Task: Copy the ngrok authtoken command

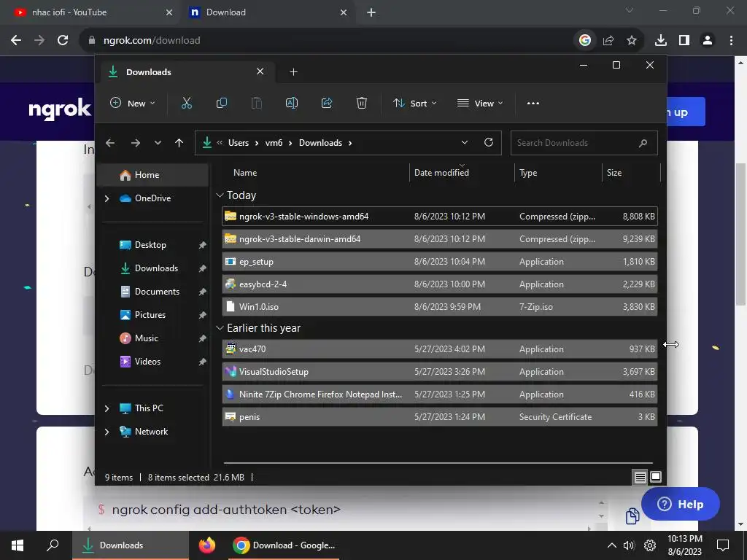Action: (632, 516)
